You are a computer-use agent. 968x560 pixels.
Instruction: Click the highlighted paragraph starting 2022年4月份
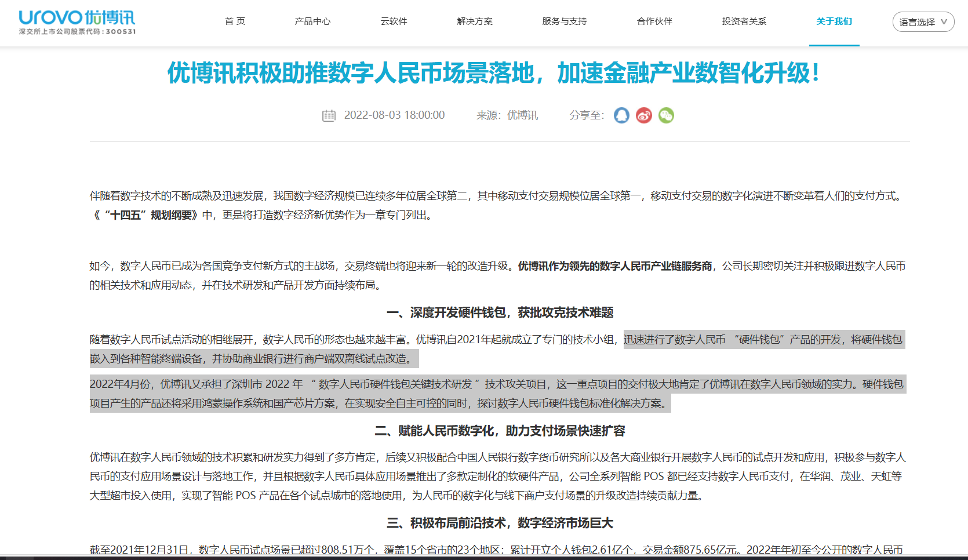click(498, 394)
